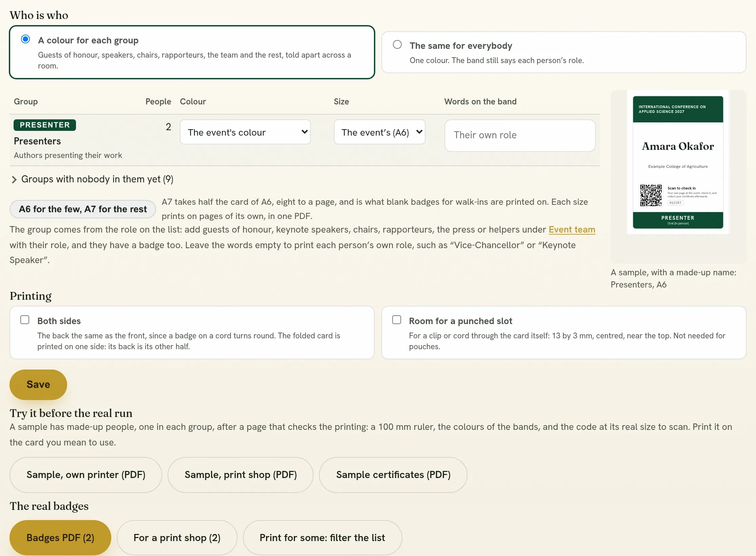Image resolution: width=756 pixels, height=556 pixels.
Task: Open 'Print for some: filter the list'
Action: (322, 538)
